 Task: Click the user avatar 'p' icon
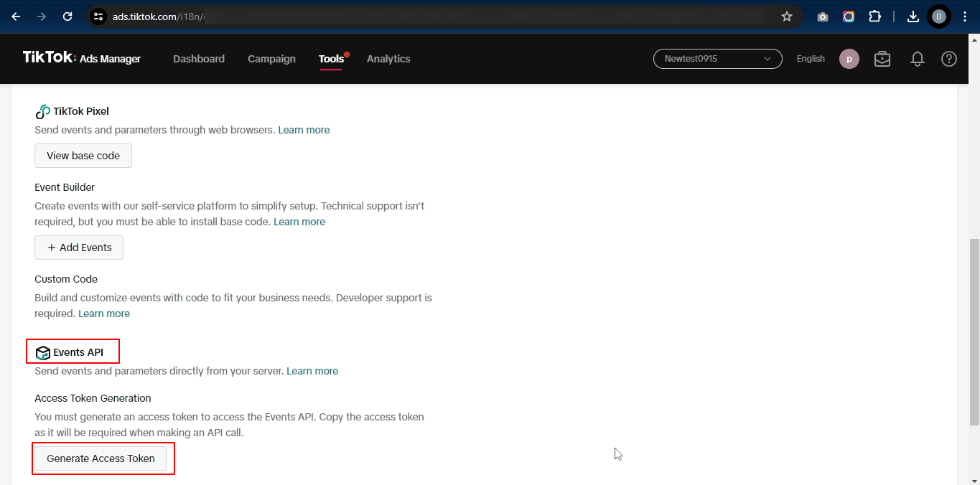849,59
